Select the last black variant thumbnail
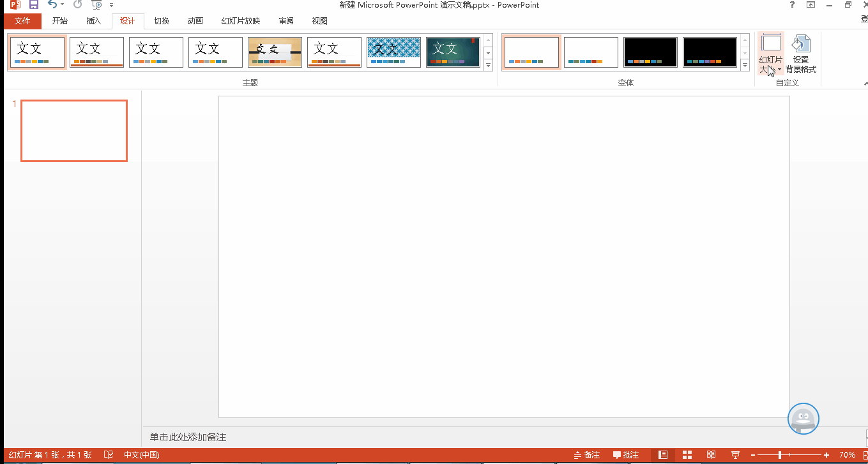The width and height of the screenshot is (868, 464). (710, 52)
